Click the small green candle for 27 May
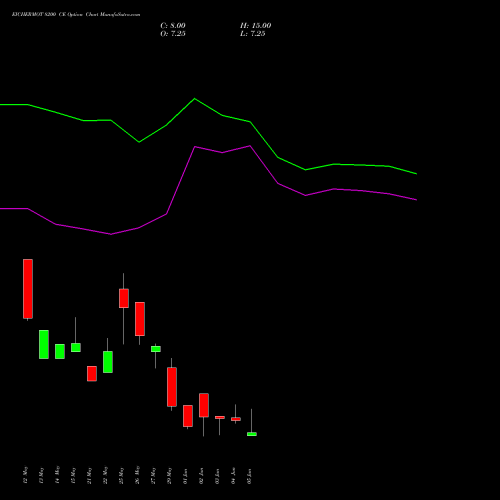The height and width of the screenshot is (500, 500). pos(156,349)
